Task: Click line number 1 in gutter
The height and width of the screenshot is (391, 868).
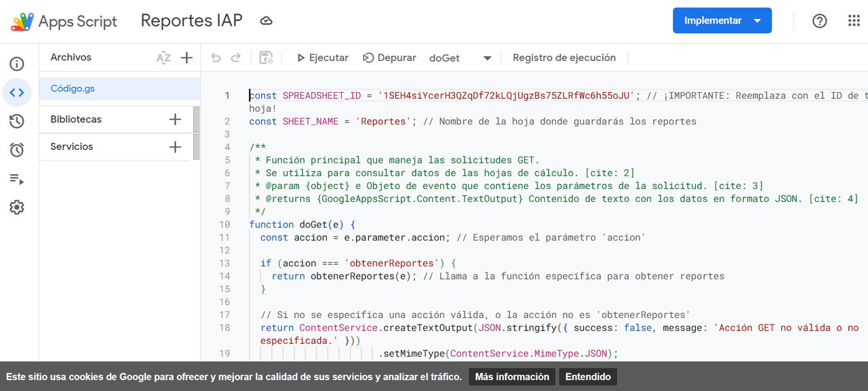Action: pyautogui.click(x=227, y=96)
